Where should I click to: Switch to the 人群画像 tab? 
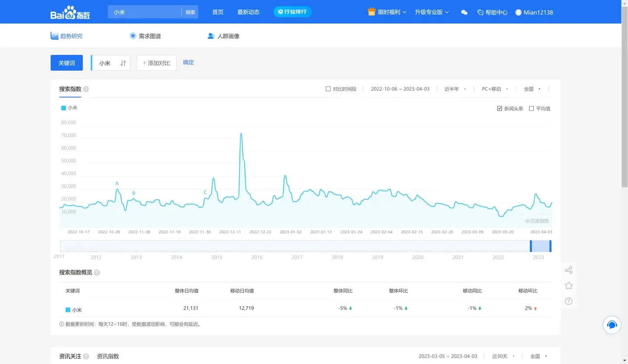(x=224, y=36)
